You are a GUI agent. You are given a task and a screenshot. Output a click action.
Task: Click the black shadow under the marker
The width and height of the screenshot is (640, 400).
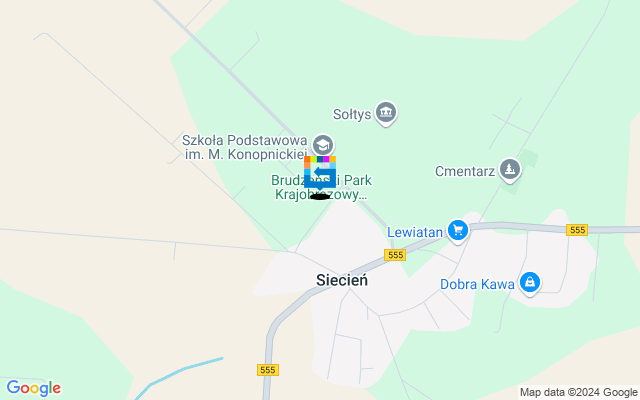tap(320, 197)
